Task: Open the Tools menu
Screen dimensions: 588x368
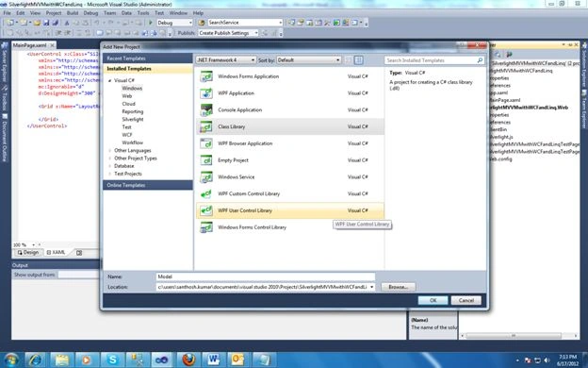Action: pyautogui.click(x=143, y=13)
